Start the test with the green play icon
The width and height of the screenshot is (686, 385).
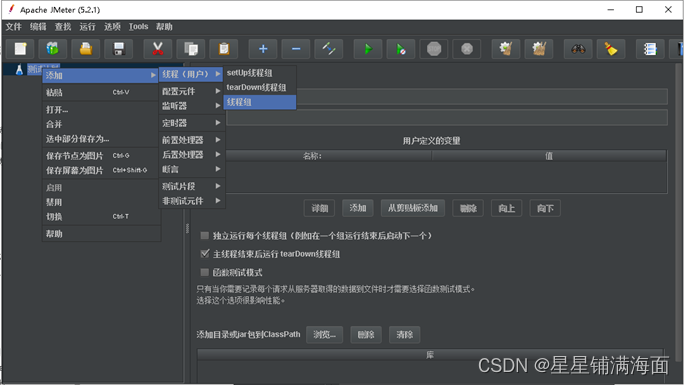pyautogui.click(x=368, y=49)
